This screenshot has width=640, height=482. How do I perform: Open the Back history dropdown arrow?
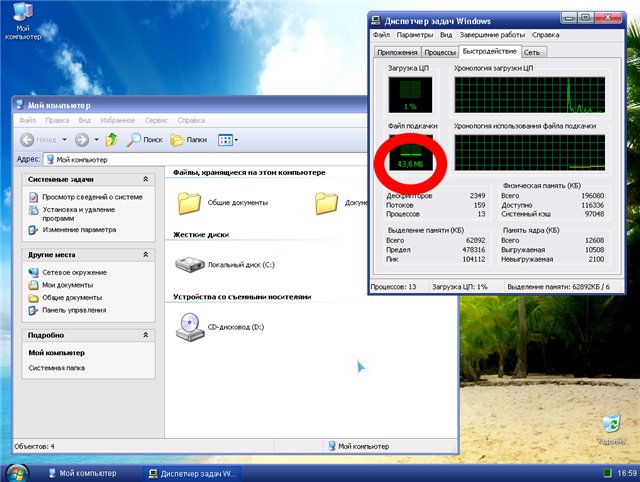tap(64, 140)
